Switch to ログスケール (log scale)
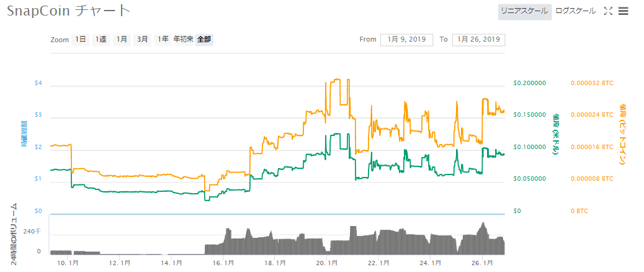Image resolution: width=644 pixels, height=272 pixels. tap(575, 11)
